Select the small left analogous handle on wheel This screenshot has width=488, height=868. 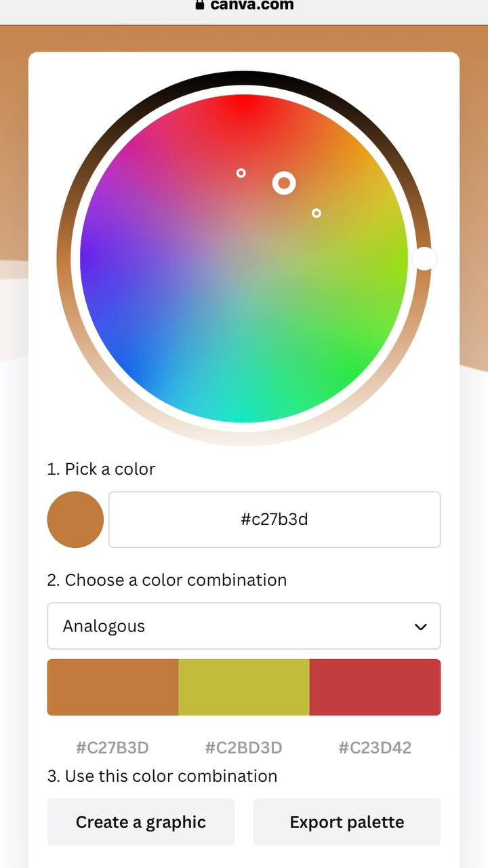[241, 173]
